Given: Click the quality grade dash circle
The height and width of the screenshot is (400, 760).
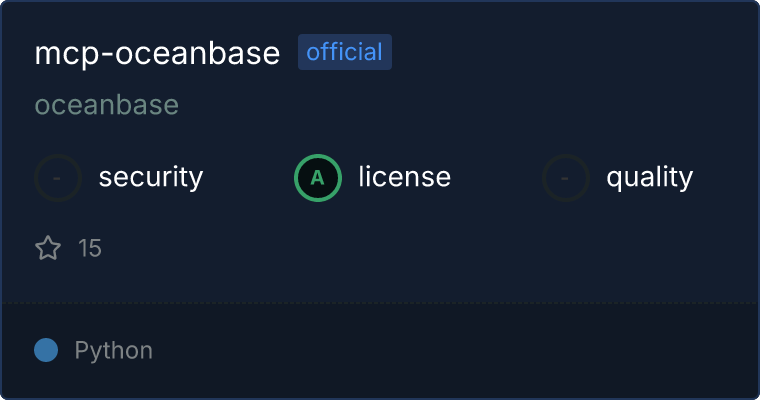Looking at the screenshot, I should tap(566, 178).
